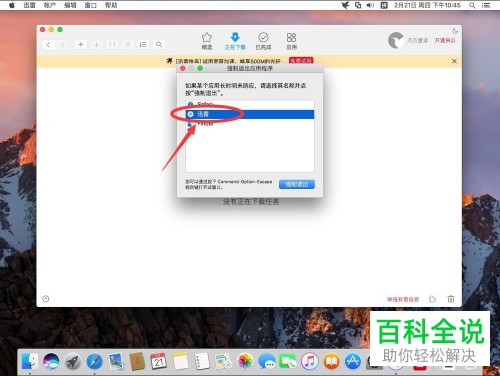
Task: Click the delete task X toolbar icon
Action: click(x=128, y=44)
